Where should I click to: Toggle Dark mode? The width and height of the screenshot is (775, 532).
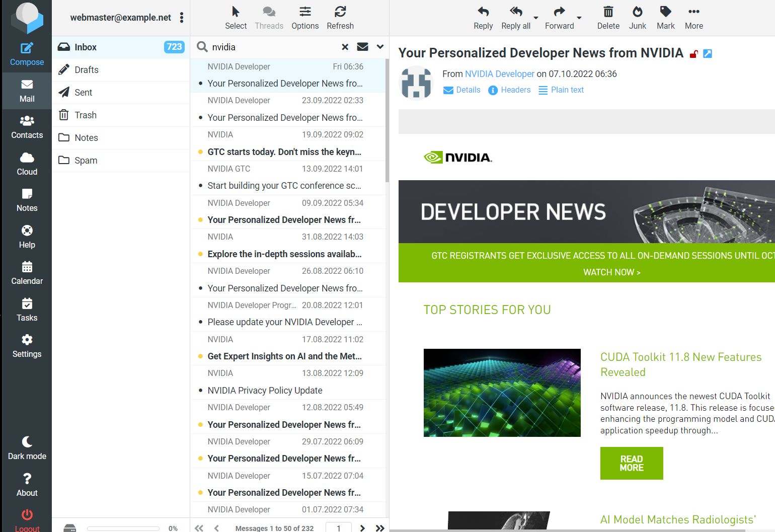(27, 448)
